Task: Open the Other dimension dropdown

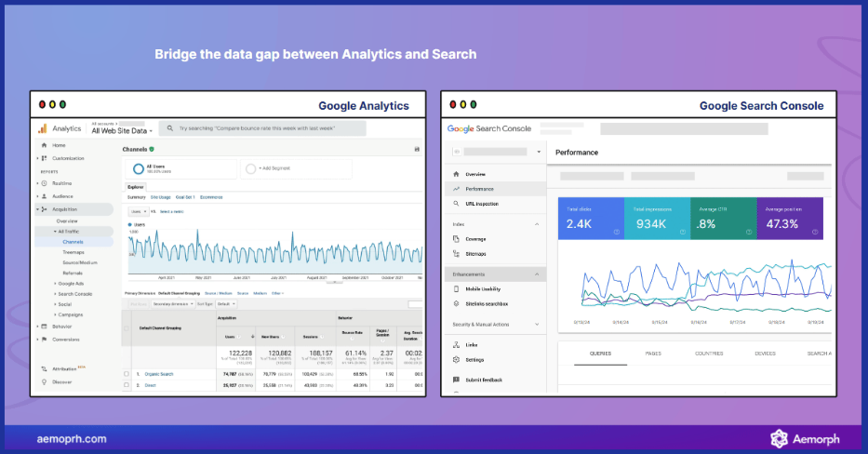Action: tap(277, 293)
